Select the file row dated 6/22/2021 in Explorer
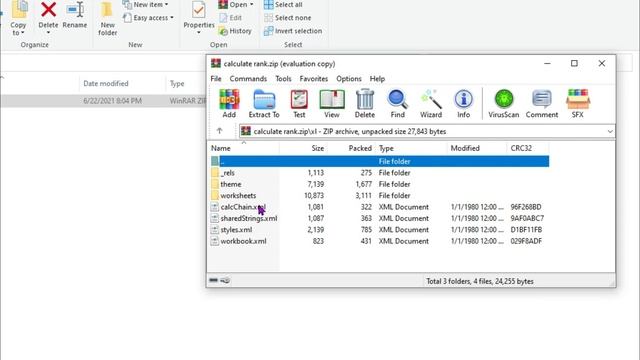 click(103, 101)
